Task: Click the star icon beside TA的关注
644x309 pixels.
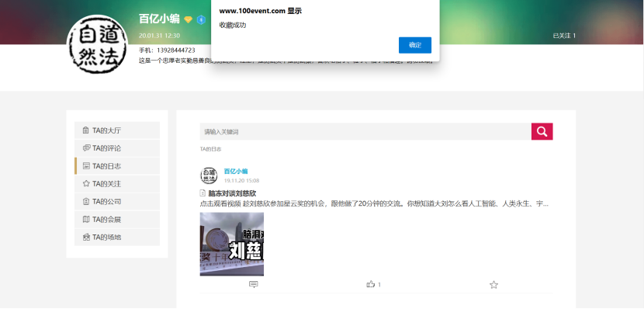Action: 86,184
